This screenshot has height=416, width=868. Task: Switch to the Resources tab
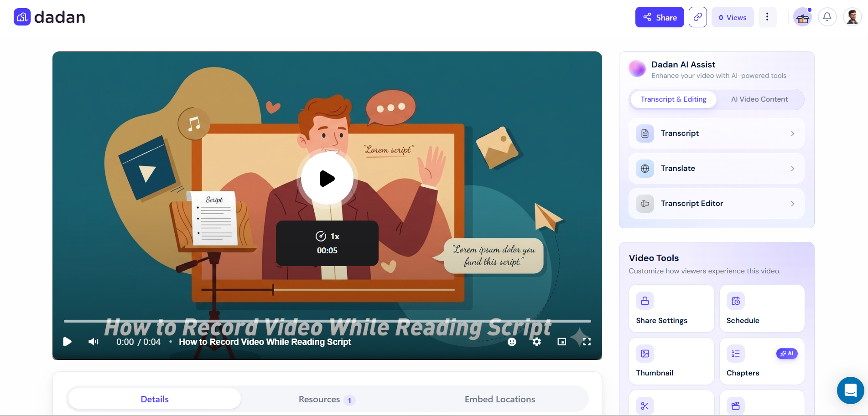[327, 400]
